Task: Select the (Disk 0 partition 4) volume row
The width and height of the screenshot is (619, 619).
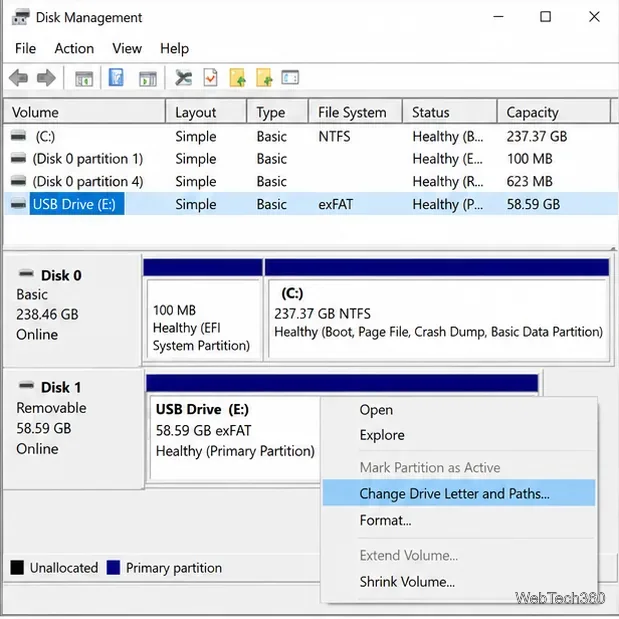Action: tap(311, 181)
